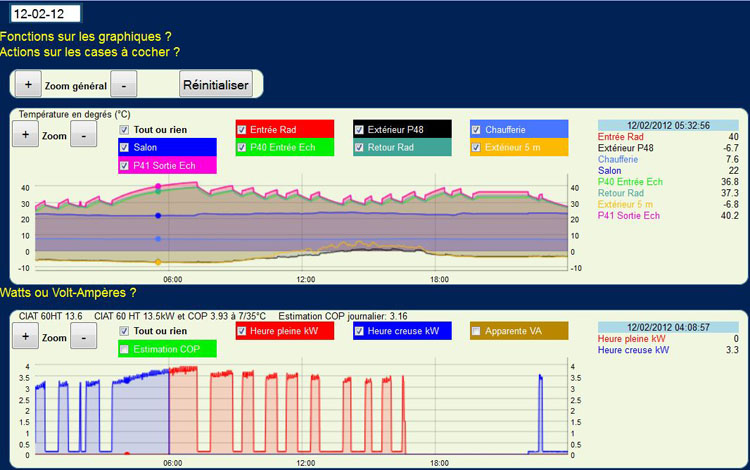The width and height of the screenshot is (750, 470).
Task: Zoom in on the power graph
Action: [27, 337]
